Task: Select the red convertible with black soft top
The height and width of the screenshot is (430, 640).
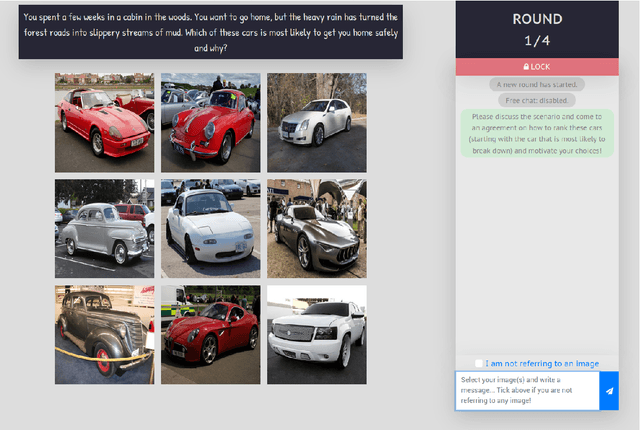Action: click(104, 122)
